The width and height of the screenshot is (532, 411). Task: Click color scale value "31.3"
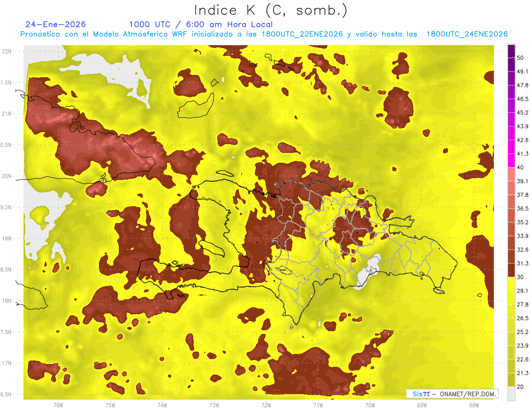(522, 263)
